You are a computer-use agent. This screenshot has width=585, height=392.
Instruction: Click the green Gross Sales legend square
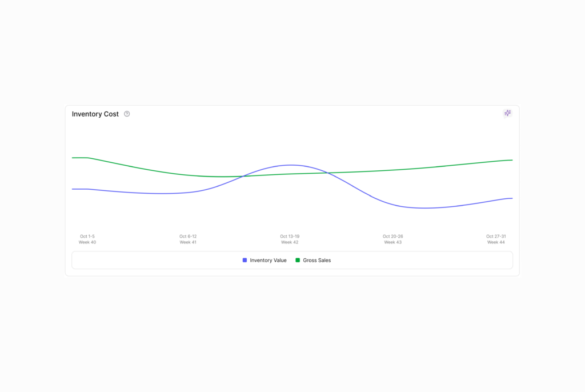click(x=298, y=260)
